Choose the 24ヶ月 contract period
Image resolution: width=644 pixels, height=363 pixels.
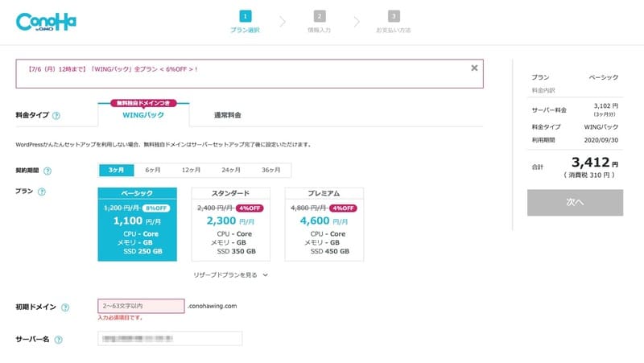(231, 170)
